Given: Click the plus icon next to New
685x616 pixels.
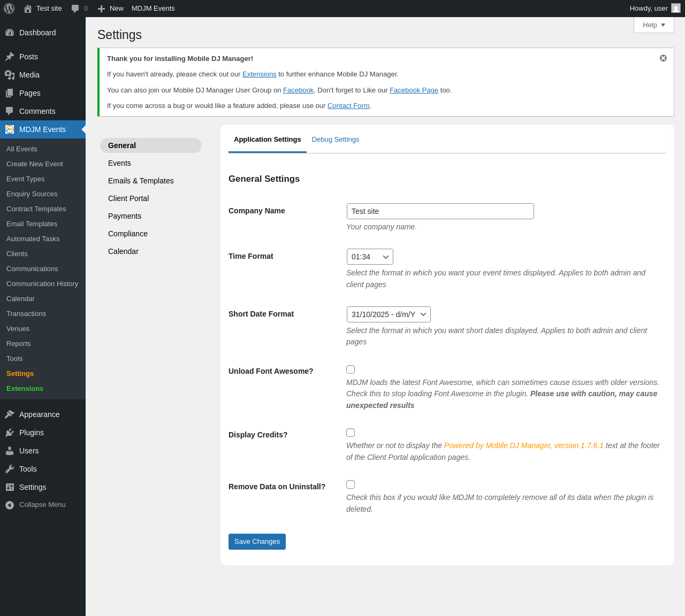Looking at the screenshot, I should [x=101, y=9].
